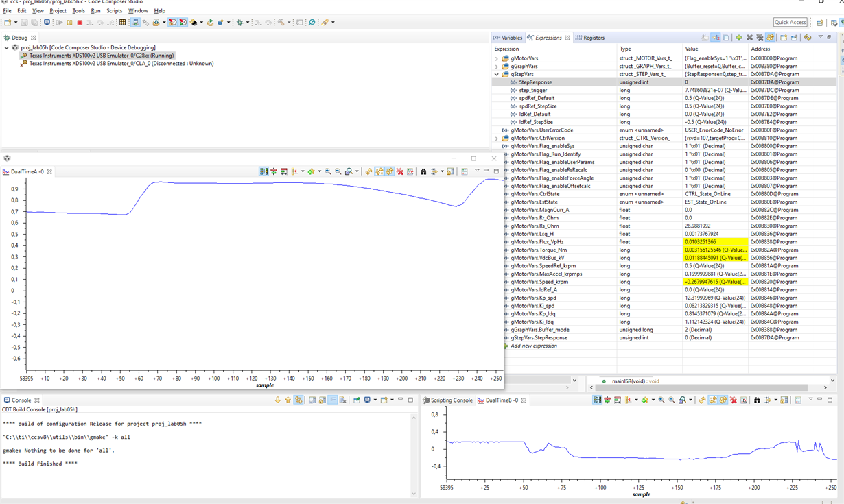Expand gMotorVars.CtrlVersion struct row
844x504 pixels.
497,138
